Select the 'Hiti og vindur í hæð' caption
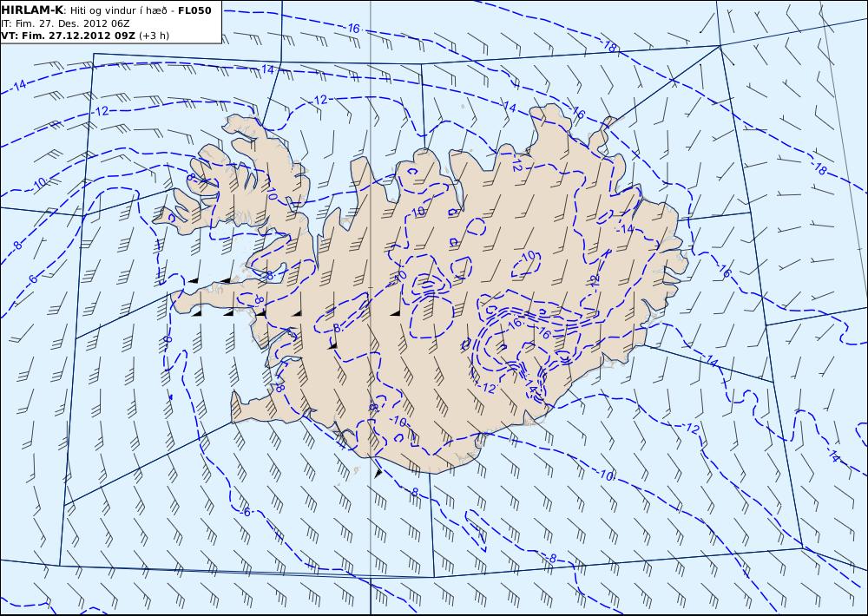868x616 pixels. click(x=119, y=10)
